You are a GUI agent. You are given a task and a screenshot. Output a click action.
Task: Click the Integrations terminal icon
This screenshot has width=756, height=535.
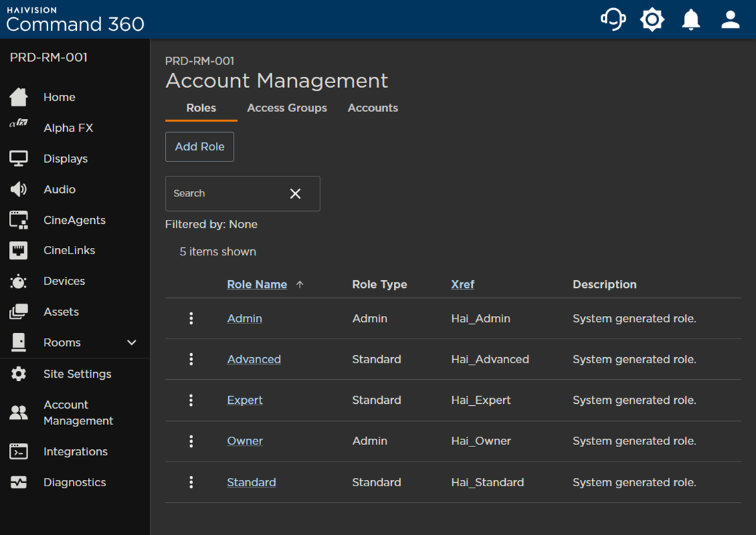point(19,451)
